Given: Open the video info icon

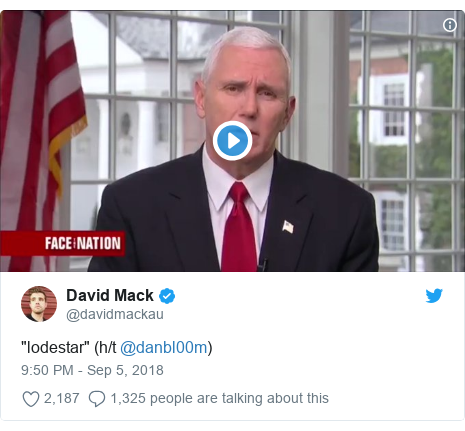Looking at the screenshot, I should click(x=450, y=25).
